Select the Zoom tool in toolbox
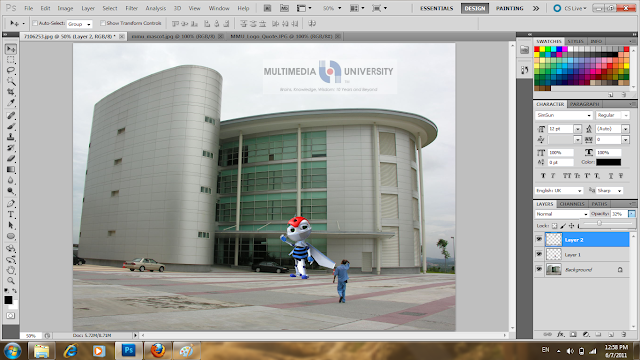 tap(11, 280)
